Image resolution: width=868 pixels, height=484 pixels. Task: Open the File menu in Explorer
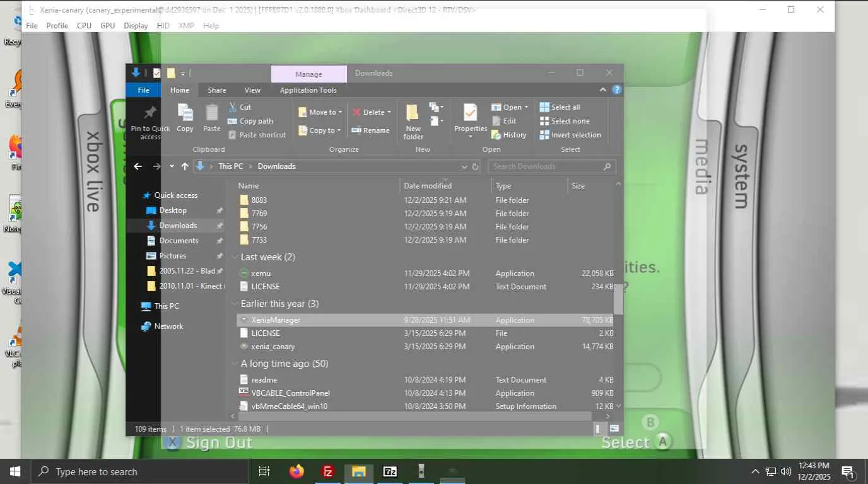click(x=144, y=90)
